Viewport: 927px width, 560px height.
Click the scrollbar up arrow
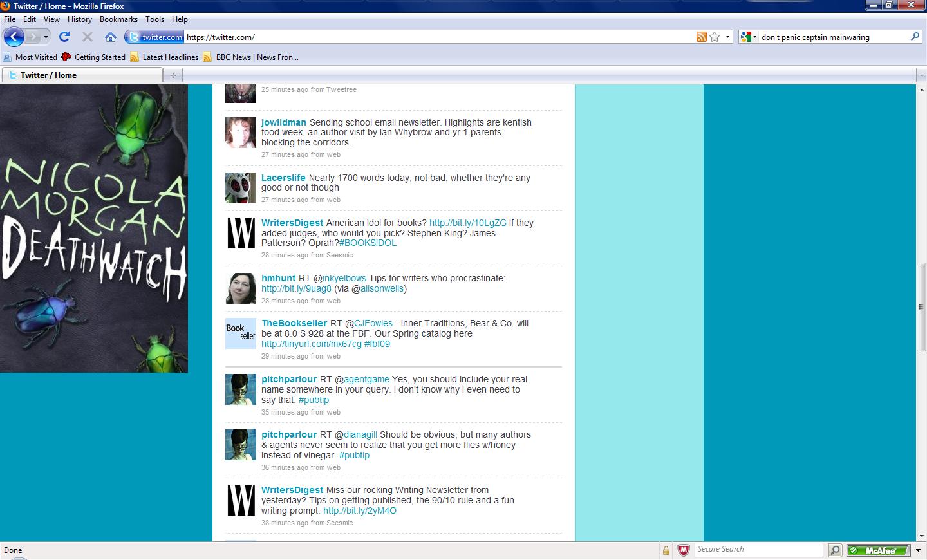(921, 89)
